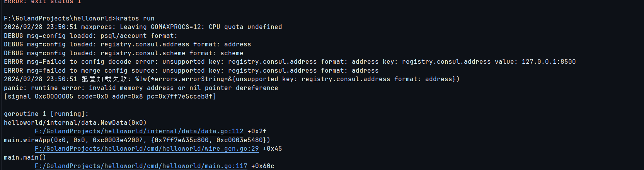This screenshot has width=644, height=170.
Task: Open the data.go:112 file link
Action: pyautogui.click(x=139, y=131)
